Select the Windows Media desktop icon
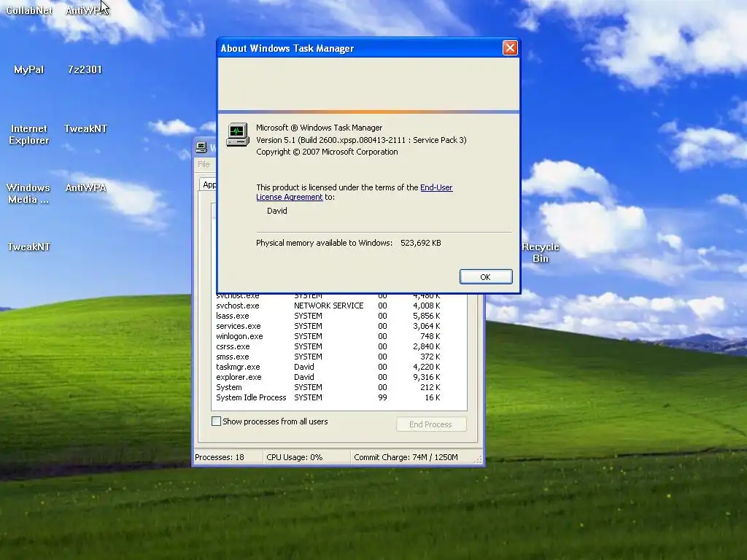The width and height of the screenshot is (747, 560). [28, 193]
